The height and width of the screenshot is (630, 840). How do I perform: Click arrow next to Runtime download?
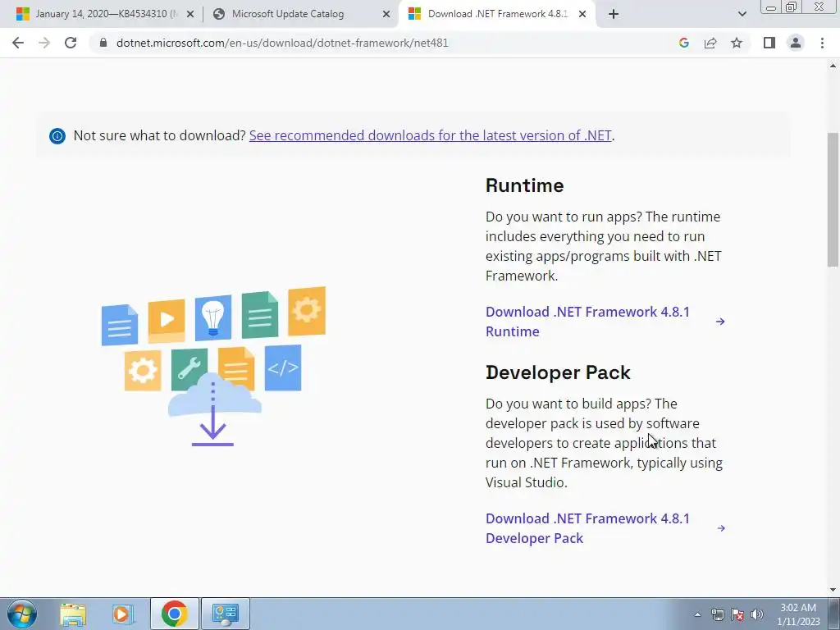click(720, 322)
